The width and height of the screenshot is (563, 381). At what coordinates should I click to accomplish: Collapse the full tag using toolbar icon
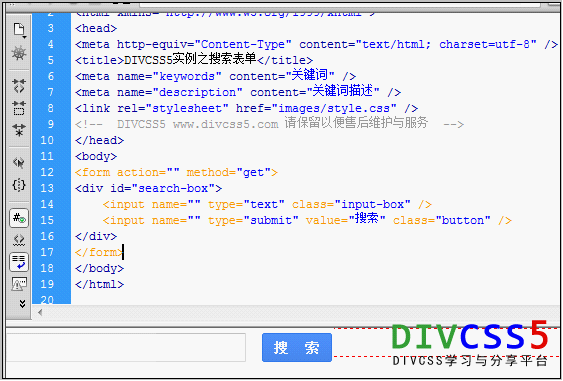click(19, 86)
